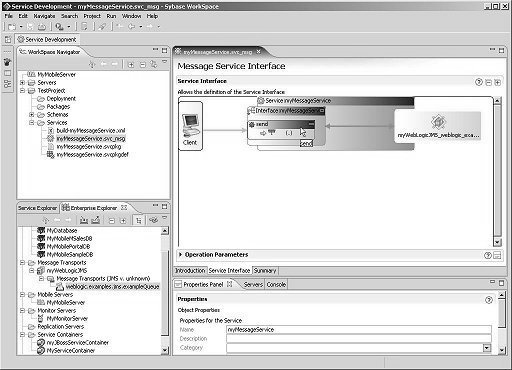
Task: Switch to the Summary editor tab
Action: point(265,271)
